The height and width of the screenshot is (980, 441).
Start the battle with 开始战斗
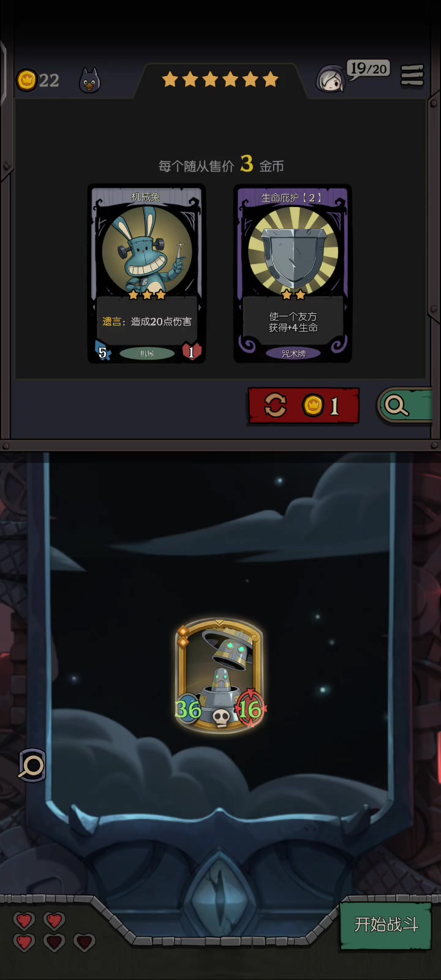(386, 925)
